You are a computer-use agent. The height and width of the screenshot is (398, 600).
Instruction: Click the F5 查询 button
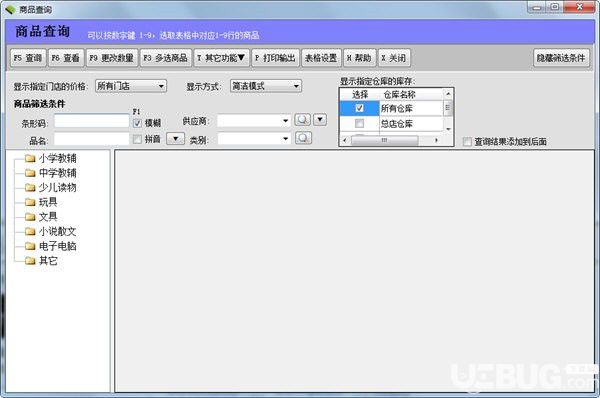[x=28, y=58]
